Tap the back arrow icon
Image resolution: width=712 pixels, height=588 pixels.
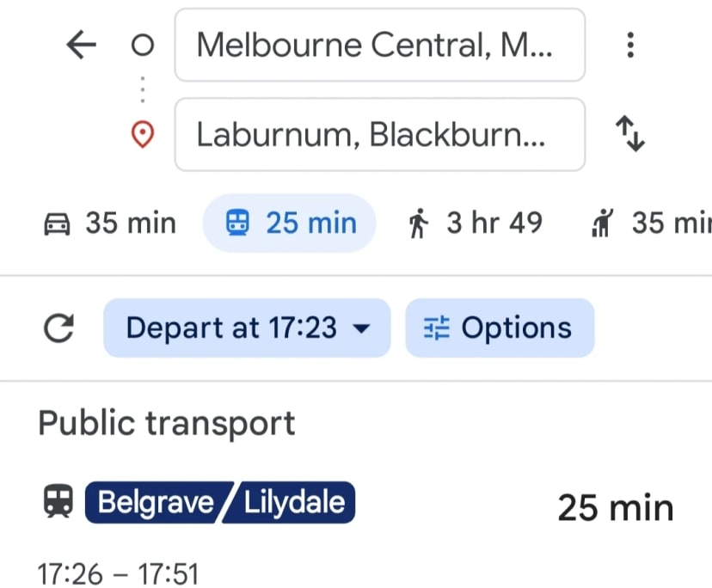coord(81,46)
